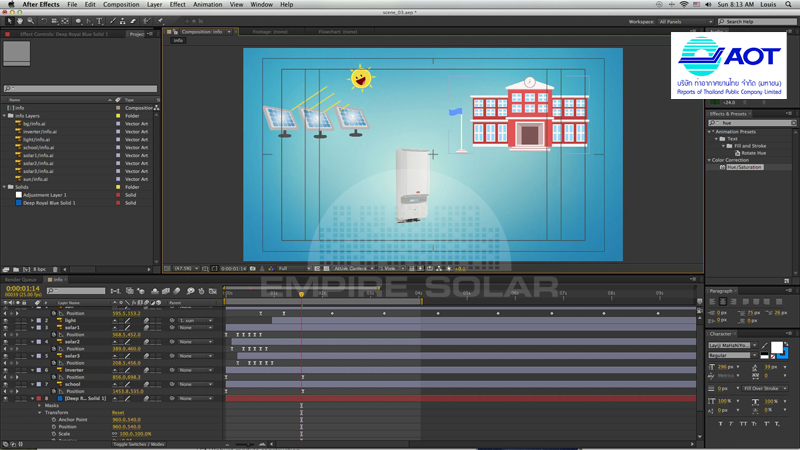The width and height of the screenshot is (800, 450).
Task: Open the Workspace All Panels dropdown
Action: coord(685,21)
